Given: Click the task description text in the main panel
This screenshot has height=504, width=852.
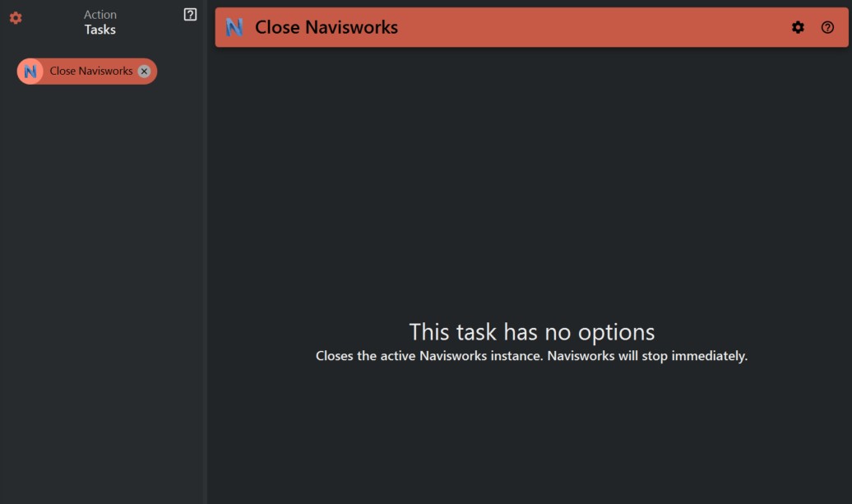Looking at the screenshot, I should click(x=532, y=356).
